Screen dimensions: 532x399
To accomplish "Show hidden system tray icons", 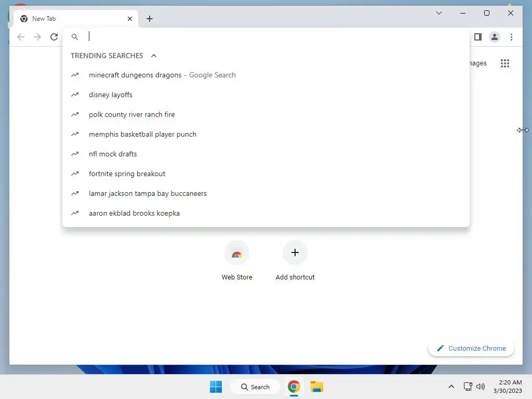I will click(x=451, y=387).
